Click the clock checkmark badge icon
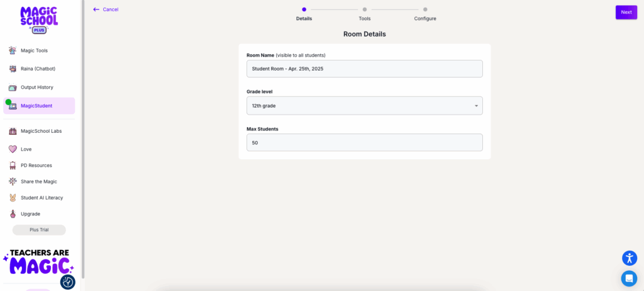 point(68,282)
